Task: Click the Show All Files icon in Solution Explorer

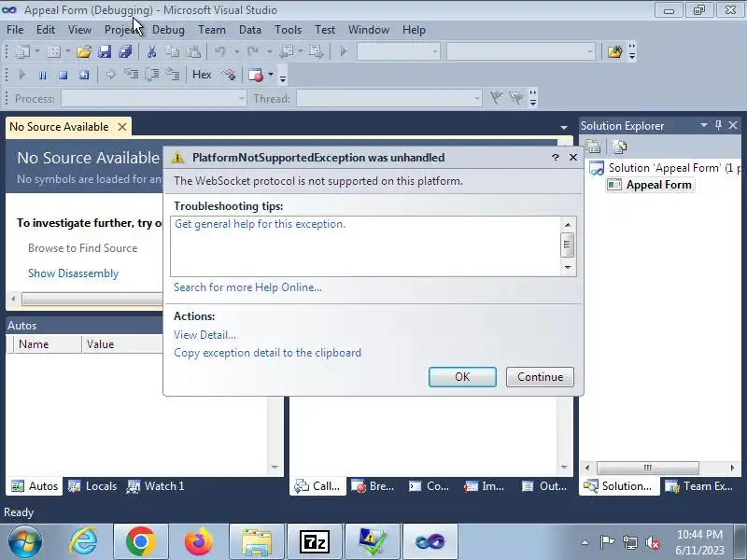Action: [619, 147]
